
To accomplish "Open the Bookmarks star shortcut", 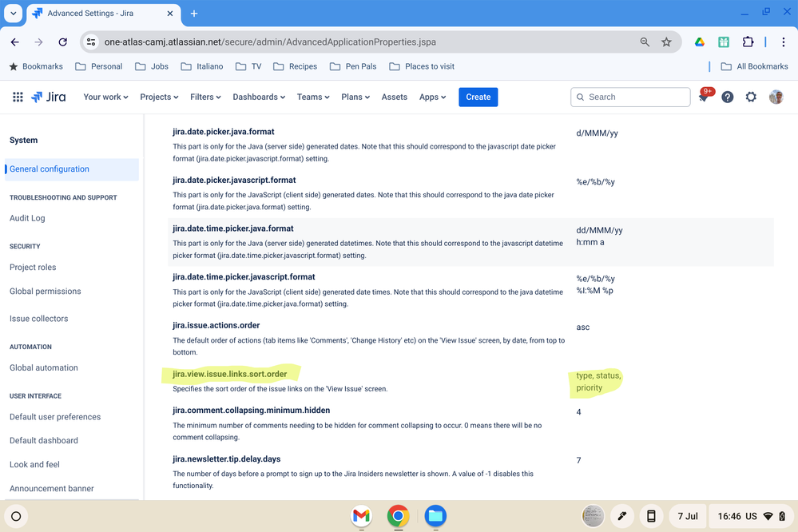I will [36, 66].
